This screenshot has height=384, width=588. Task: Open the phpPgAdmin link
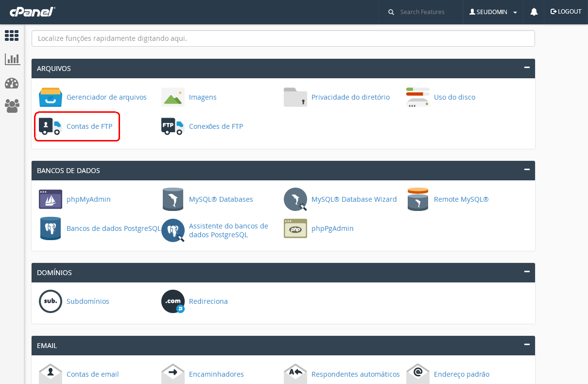click(332, 228)
